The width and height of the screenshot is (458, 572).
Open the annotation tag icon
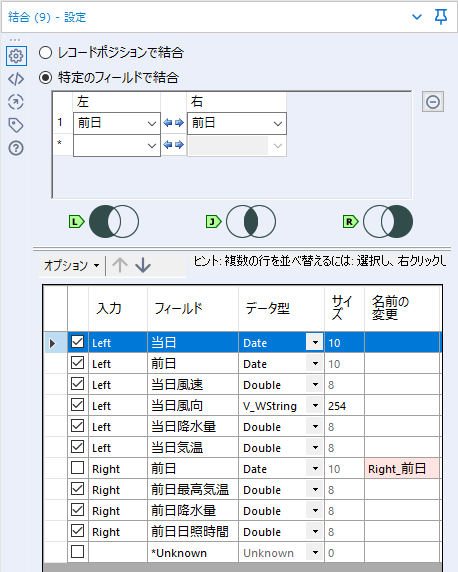point(16,125)
